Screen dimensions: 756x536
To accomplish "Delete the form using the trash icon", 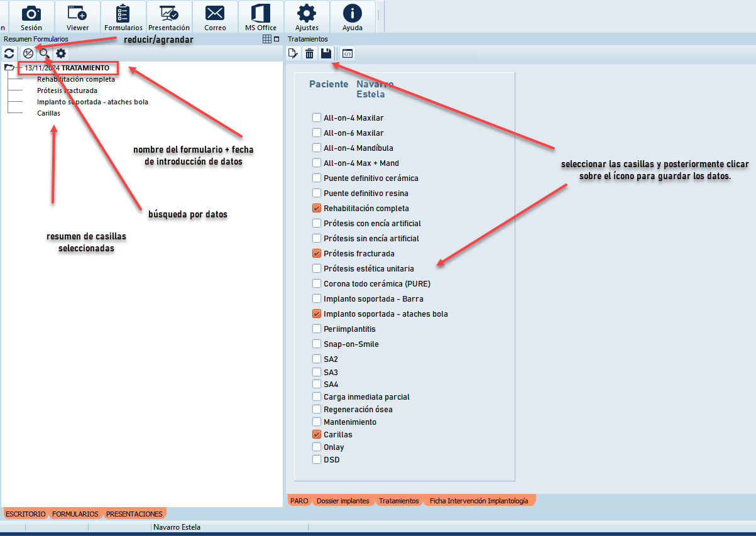I will [309, 53].
